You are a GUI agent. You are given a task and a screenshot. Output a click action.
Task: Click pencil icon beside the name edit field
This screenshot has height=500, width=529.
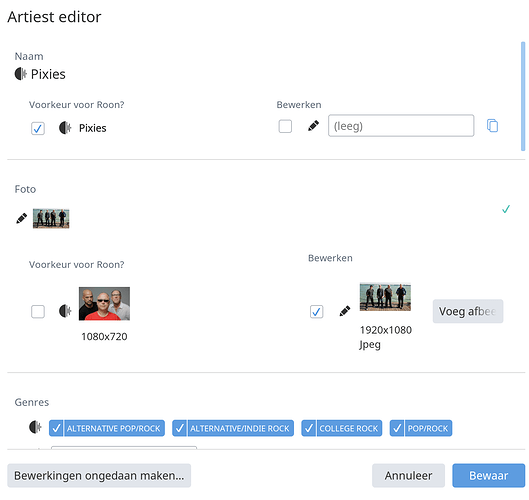pyautogui.click(x=313, y=126)
